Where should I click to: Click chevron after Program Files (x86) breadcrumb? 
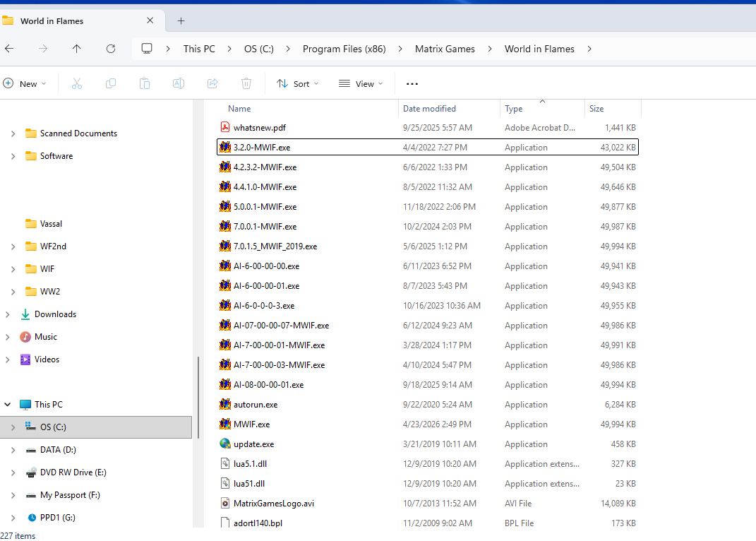[400, 49]
